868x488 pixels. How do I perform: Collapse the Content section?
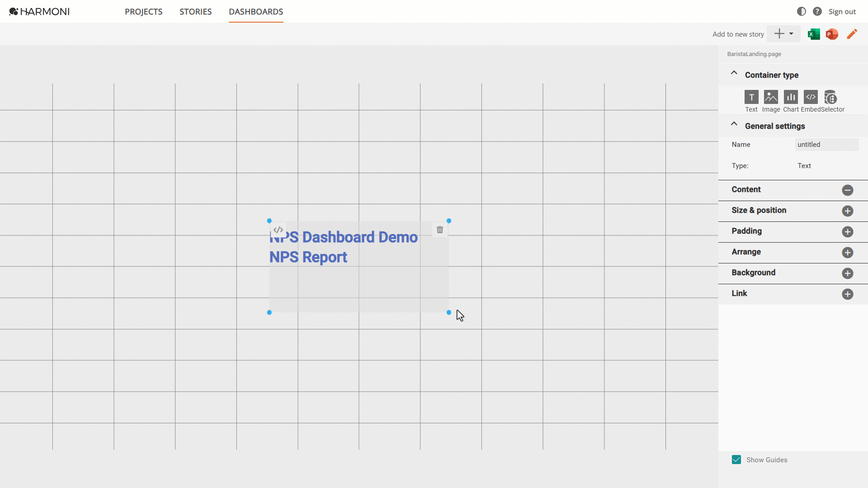tap(848, 190)
